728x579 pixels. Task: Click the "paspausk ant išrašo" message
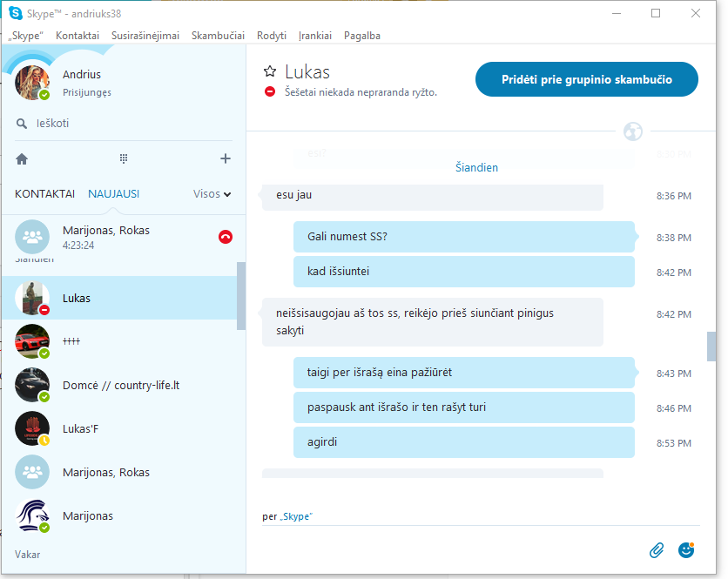[x=464, y=407]
